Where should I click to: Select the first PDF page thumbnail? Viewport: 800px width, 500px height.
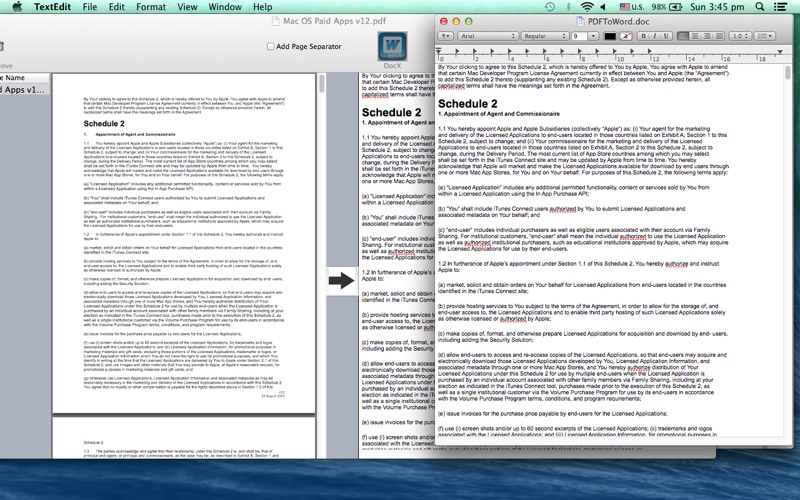click(x=184, y=243)
